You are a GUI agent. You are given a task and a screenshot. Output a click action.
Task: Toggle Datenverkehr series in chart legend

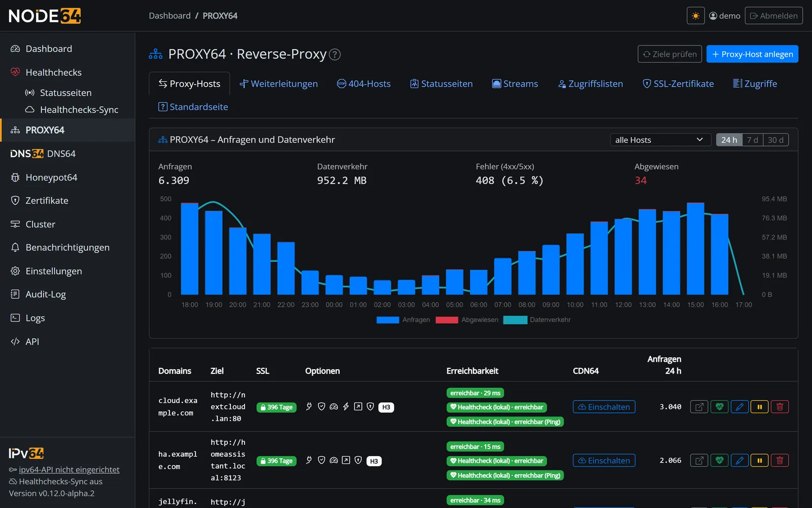[537, 320]
